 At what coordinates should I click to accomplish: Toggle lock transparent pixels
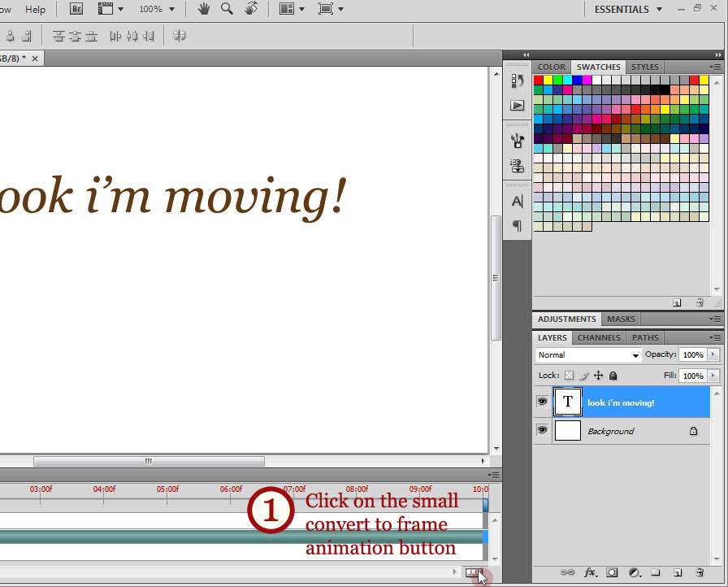(x=569, y=376)
